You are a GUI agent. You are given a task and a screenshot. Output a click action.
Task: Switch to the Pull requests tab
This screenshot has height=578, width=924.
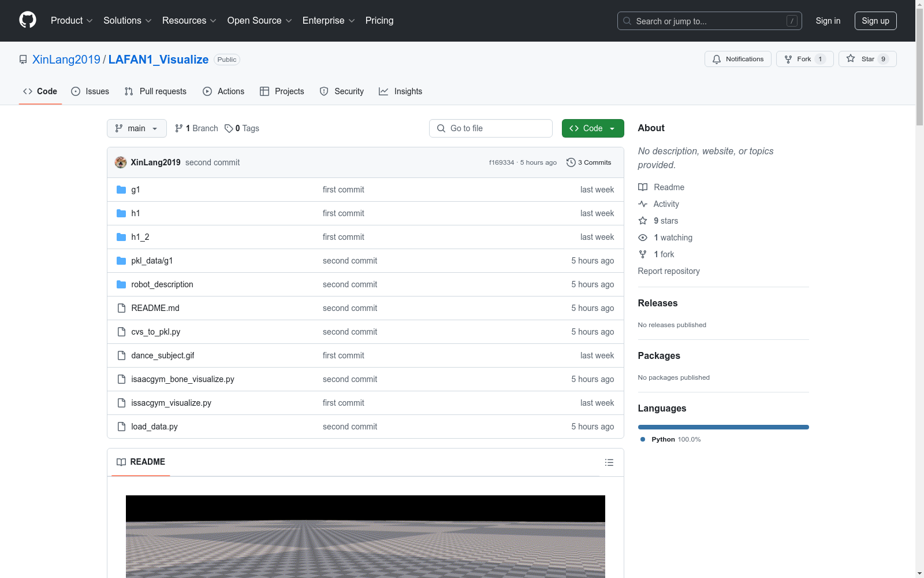pyautogui.click(x=155, y=91)
